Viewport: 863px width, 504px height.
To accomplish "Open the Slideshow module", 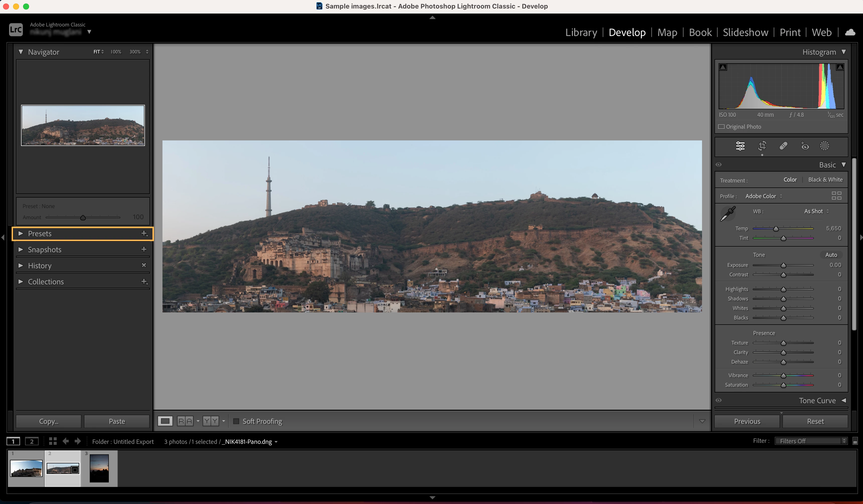I will tap(745, 33).
